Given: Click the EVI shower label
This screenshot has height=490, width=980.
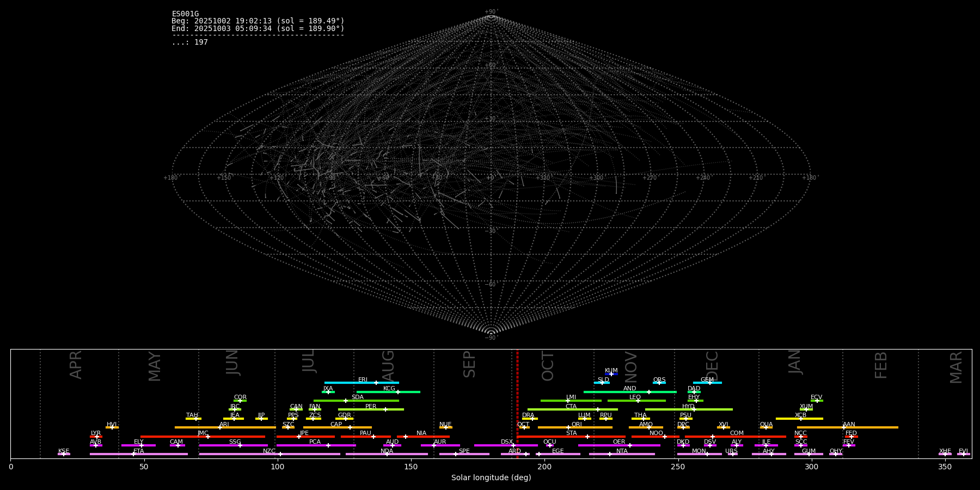Looking at the screenshot, I should [963, 451].
